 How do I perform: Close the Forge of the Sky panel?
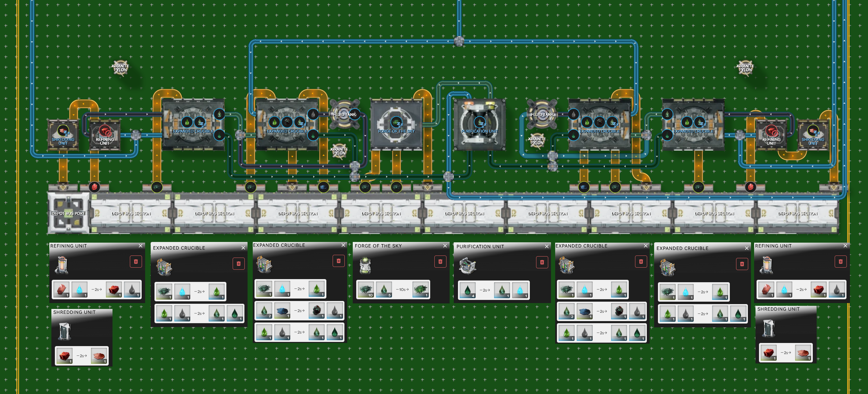(445, 246)
